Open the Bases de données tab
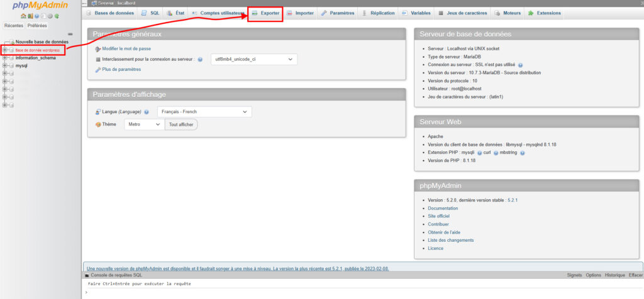This screenshot has width=644, height=299. (110, 13)
